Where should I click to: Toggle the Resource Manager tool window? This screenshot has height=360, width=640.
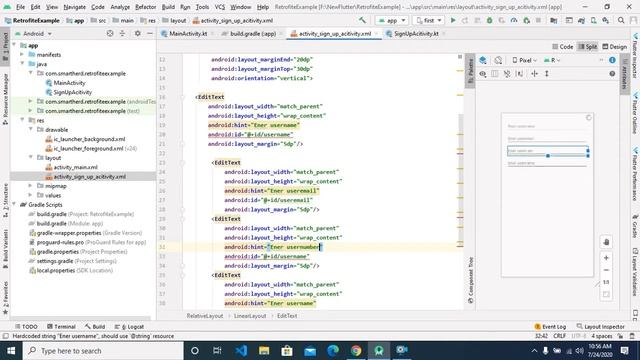click(x=5, y=99)
